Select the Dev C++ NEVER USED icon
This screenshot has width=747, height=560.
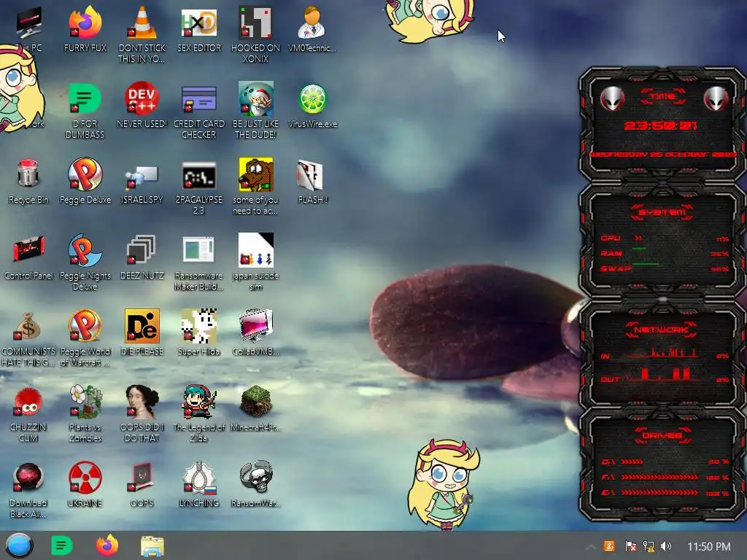pyautogui.click(x=142, y=98)
